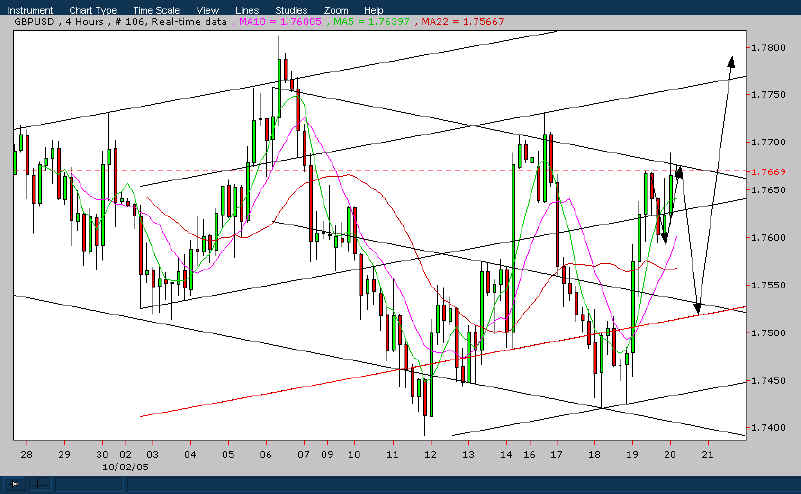
Task: Click the MA5 = 1.76397 indicator label
Action: [371, 21]
